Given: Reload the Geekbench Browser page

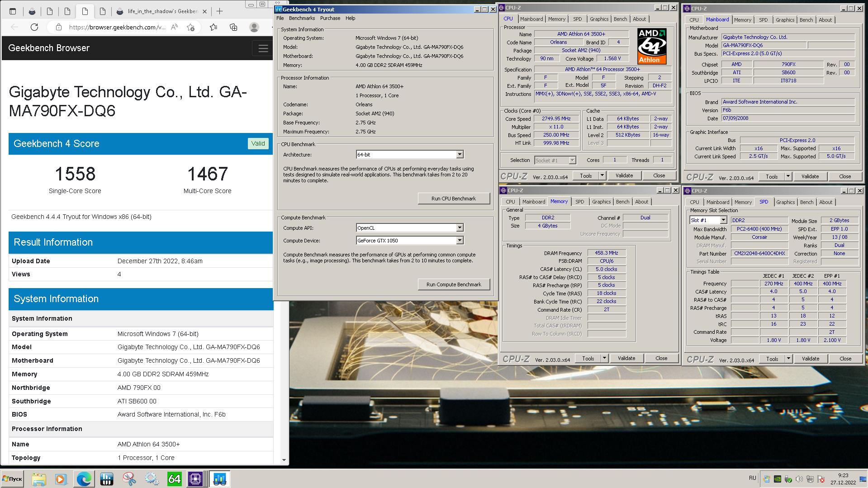Looking at the screenshot, I should coord(34,27).
